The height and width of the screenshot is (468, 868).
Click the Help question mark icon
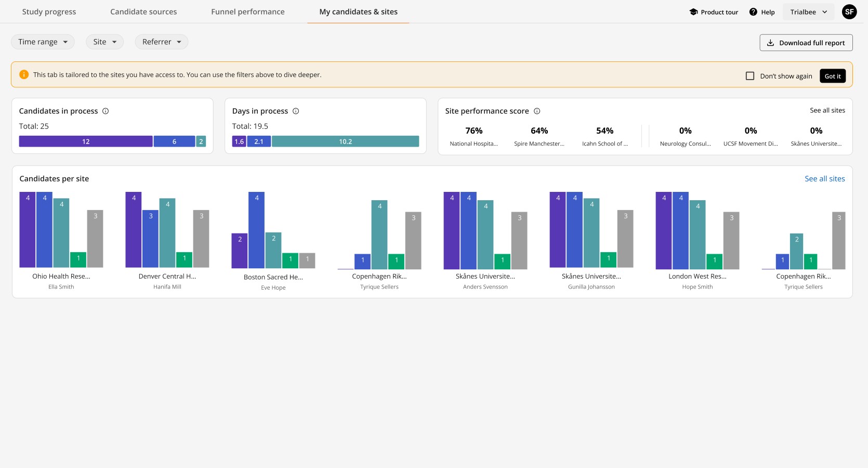(753, 12)
